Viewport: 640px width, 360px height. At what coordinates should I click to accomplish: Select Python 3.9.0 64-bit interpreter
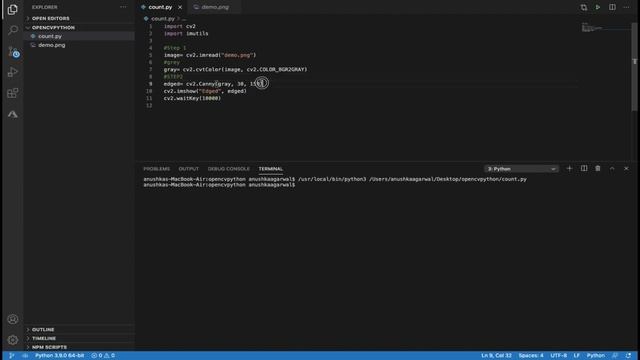coord(60,356)
